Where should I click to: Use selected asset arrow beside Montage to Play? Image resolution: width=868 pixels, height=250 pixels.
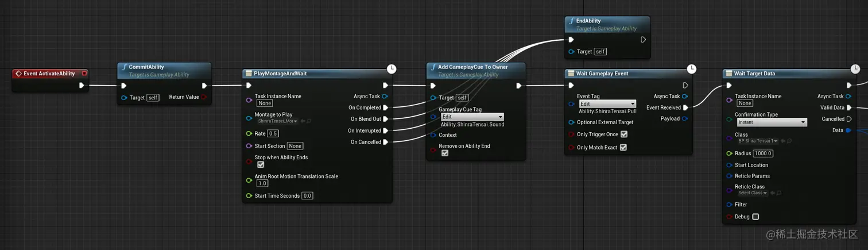click(x=303, y=121)
